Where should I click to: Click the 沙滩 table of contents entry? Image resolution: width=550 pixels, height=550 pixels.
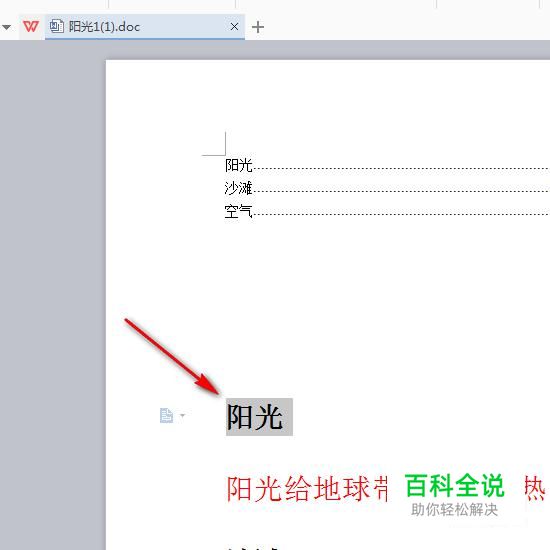pos(239,188)
